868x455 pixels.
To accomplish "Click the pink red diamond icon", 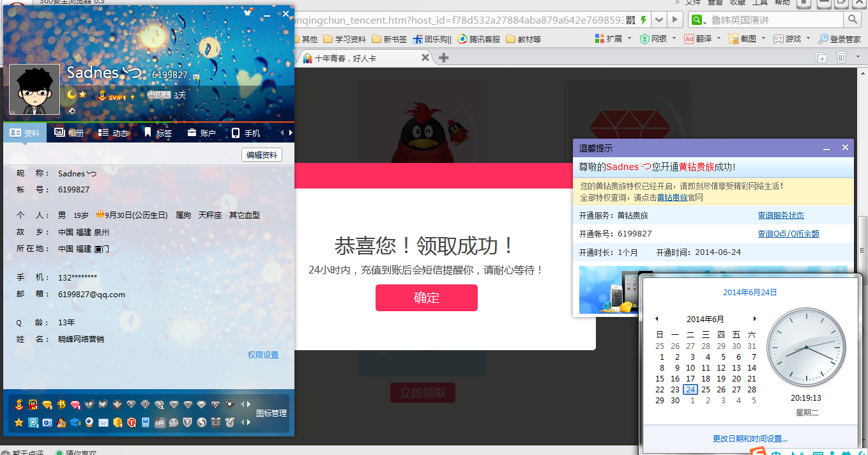I will point(75,405).
